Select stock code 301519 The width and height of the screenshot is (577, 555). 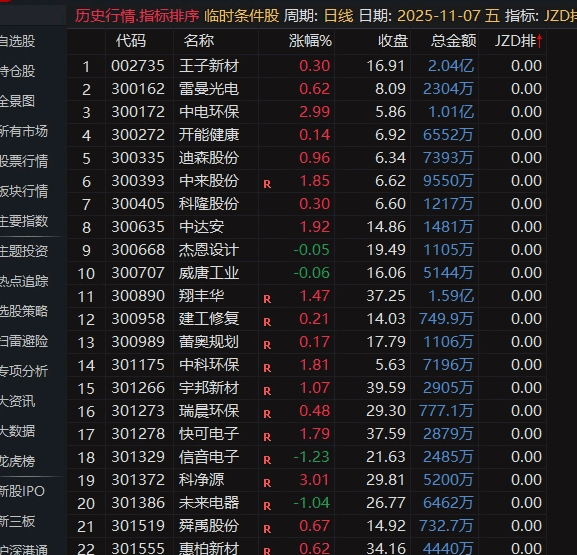[x=138, y=526]
